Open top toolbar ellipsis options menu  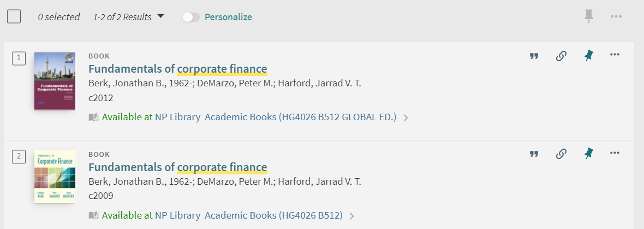(616, 17)
